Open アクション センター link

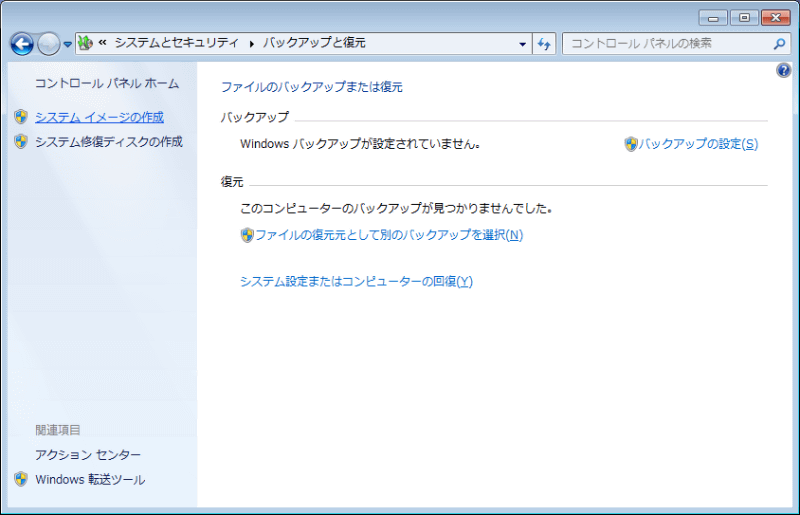pyautogui.click(x=88, y=454)
